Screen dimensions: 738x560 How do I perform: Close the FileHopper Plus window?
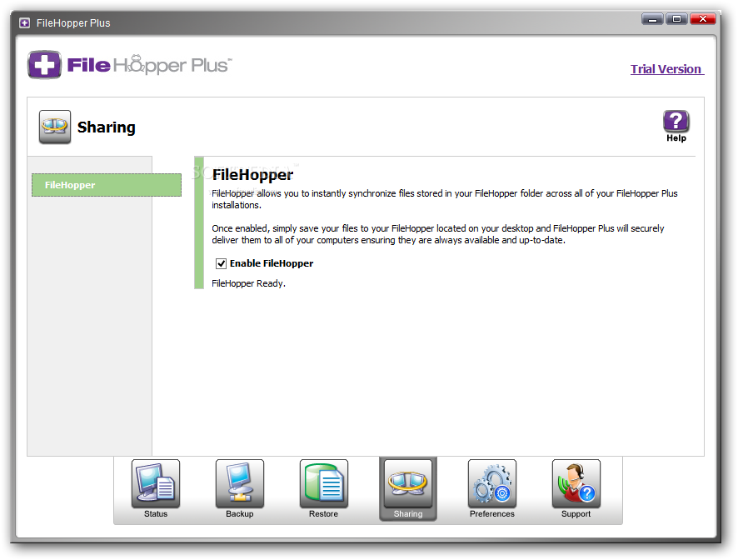pyautogui.click(x=703, y=19)
